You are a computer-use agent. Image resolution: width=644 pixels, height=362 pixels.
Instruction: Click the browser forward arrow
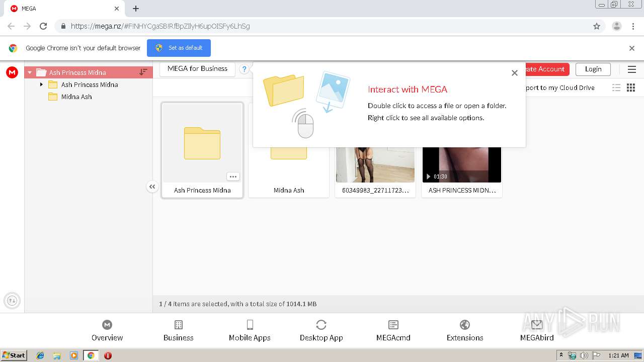27,26
